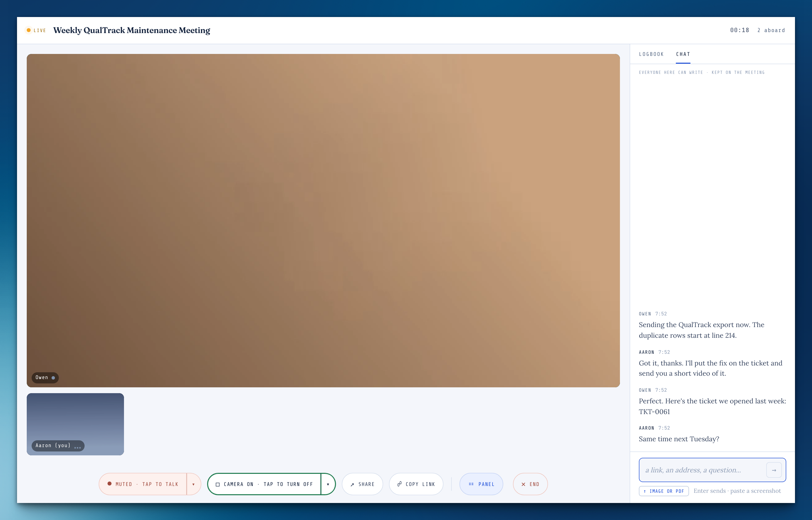This screenshot has height=520, width=812.
Task: Upload an Image or PDF
Action: click(x=664, y=491)
